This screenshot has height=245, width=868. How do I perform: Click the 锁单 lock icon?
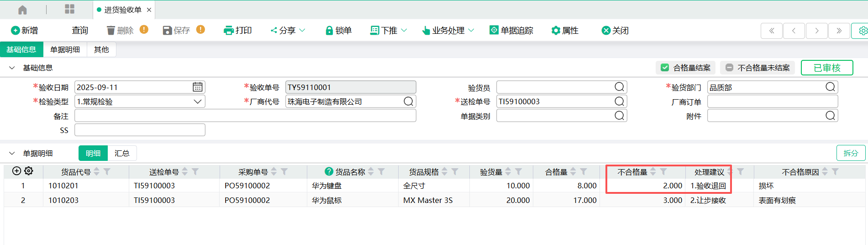pyautogui.click(x=329, y=31)
